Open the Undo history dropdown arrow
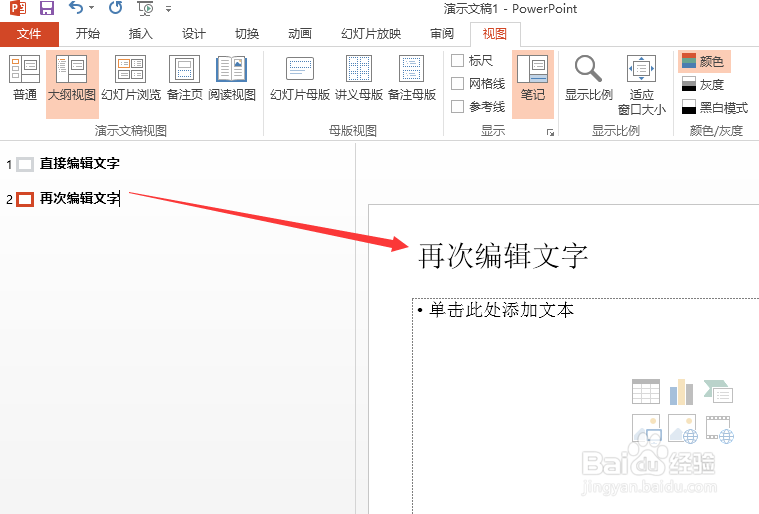 tap(91, 8)
